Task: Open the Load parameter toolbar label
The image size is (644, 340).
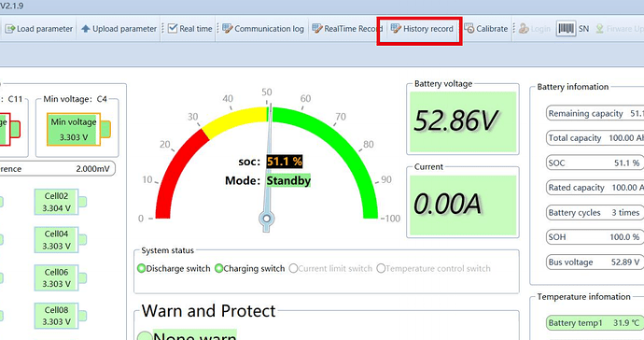Action: coord(45,29)
